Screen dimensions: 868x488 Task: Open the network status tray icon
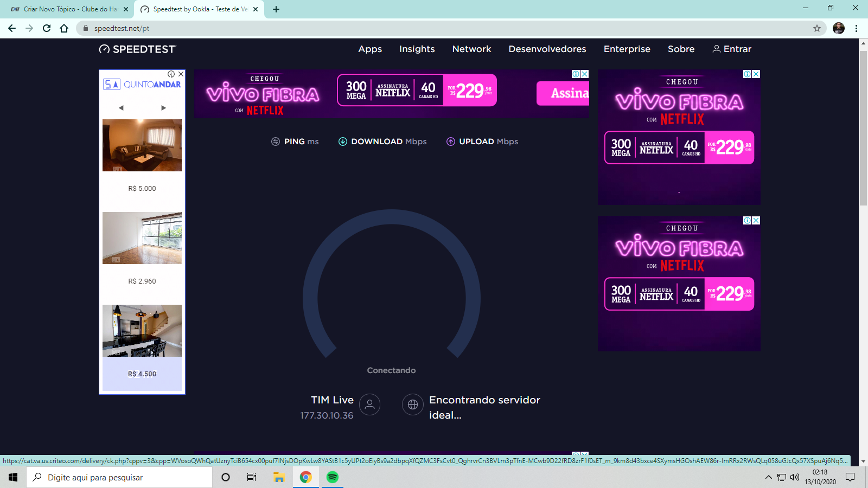click(x=782, y=477)
